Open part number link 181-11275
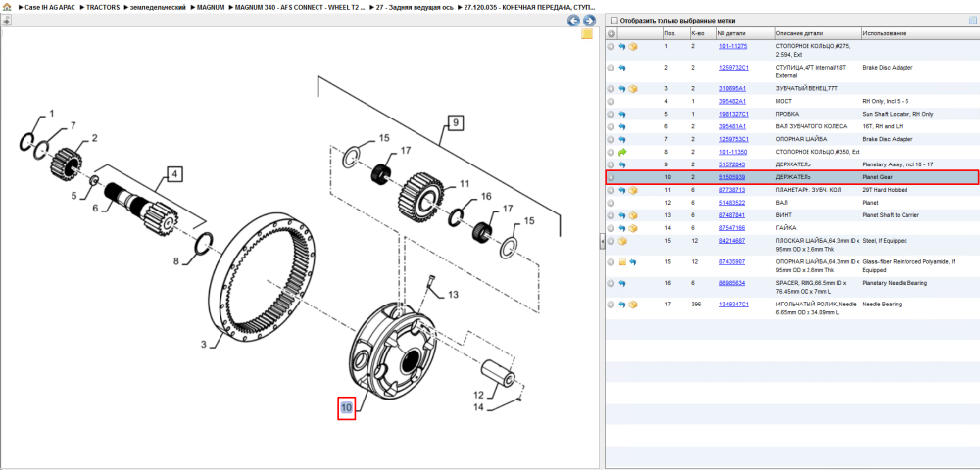 732,46
